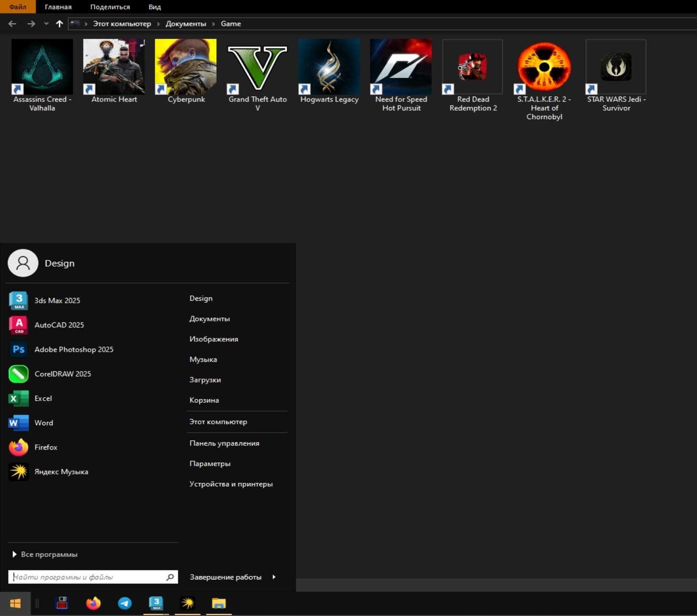
Task: Switch to the Поделиться ribbon tab
Action: (x=110, y=7)
